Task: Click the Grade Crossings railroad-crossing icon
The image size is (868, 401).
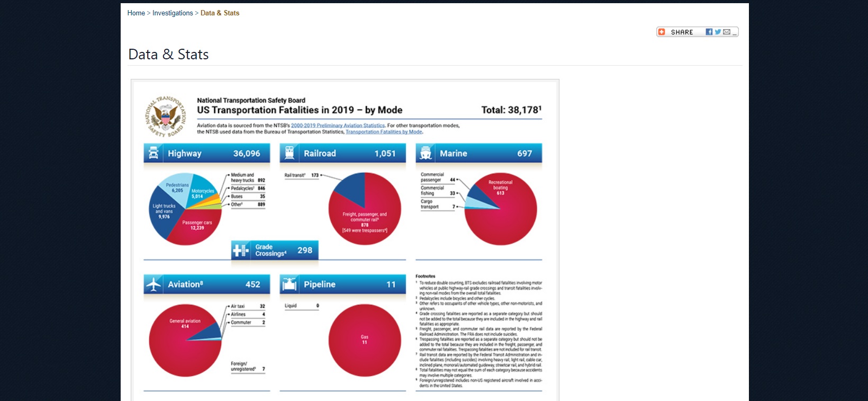Action: tap(241, 250)
